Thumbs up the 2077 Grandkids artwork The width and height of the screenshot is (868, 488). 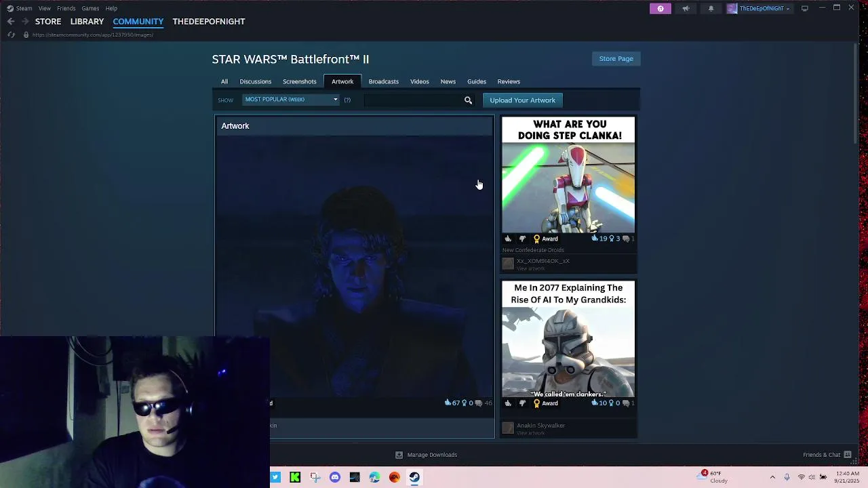(x=508, y=403)
